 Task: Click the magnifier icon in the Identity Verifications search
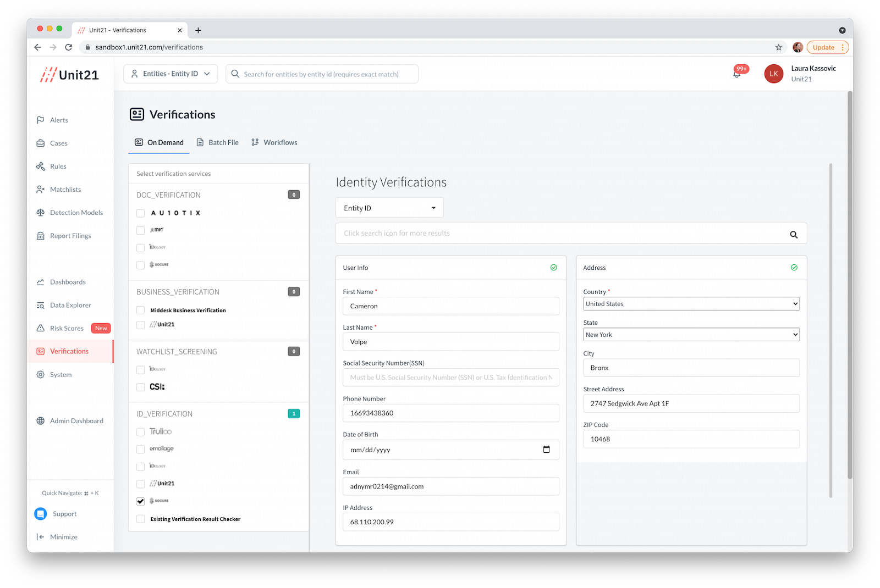(794, 234)
